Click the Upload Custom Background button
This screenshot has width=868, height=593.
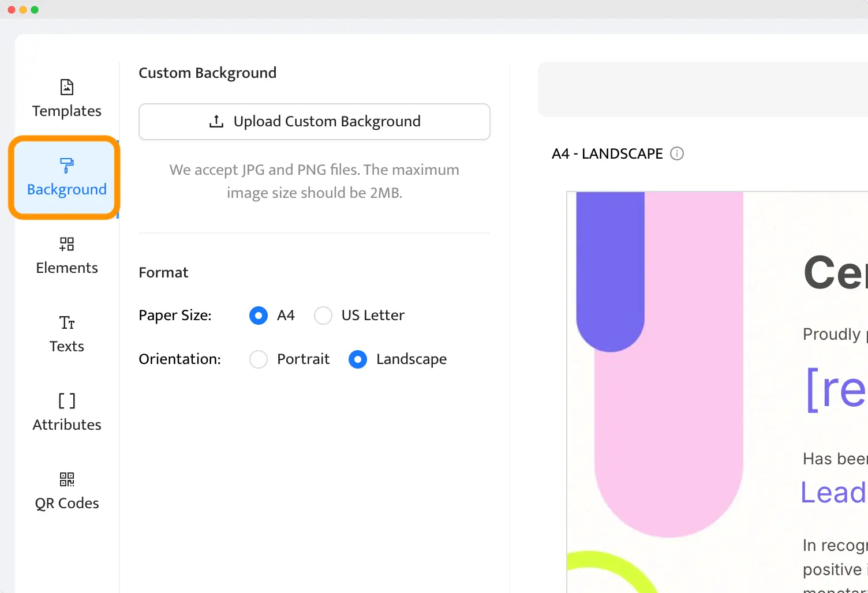click(x=315, y=122)
